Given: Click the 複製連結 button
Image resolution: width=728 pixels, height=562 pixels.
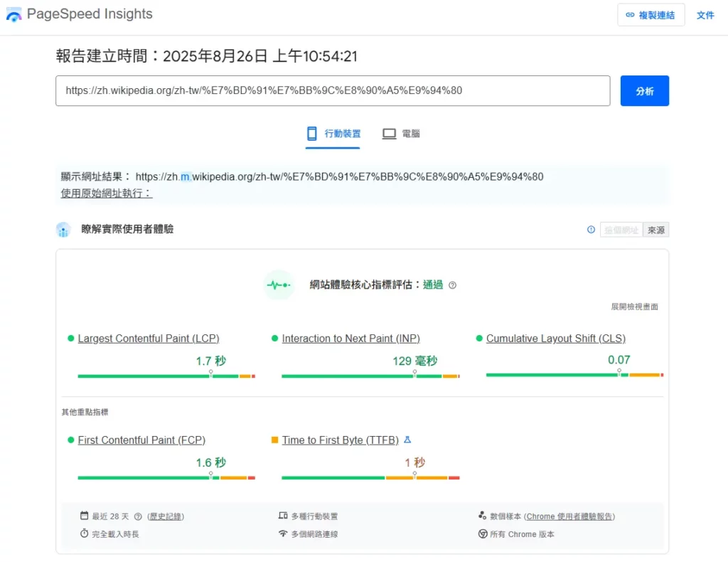Looking at the screenshot, I should pyautogui.click(x=651, y=15).
